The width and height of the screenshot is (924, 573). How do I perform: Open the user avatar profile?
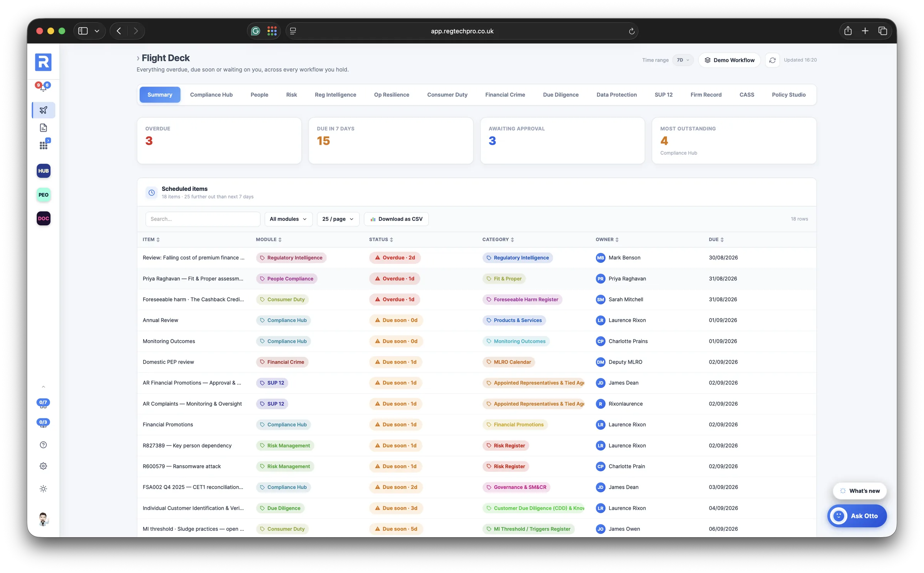(x=43, y=519)
